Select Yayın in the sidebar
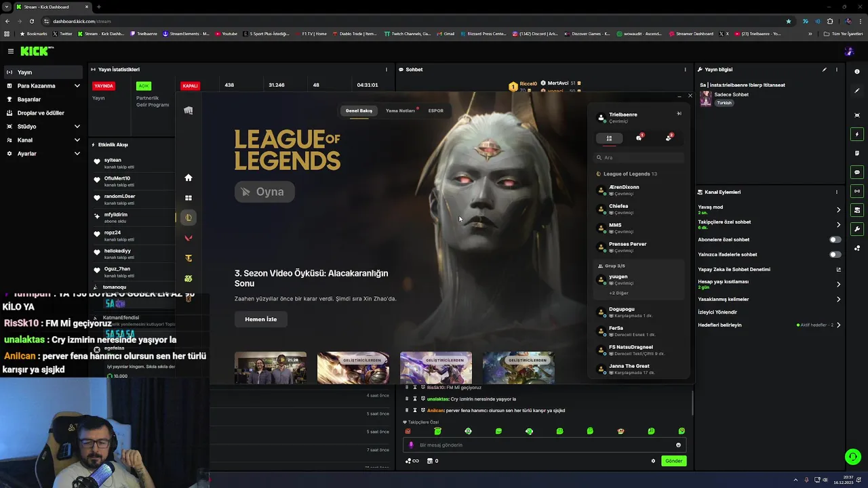The width and height of the screenshot is (868, 488). 44,73
